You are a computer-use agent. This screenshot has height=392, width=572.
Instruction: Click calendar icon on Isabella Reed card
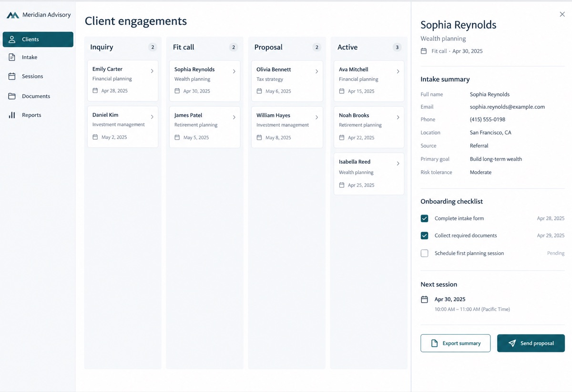(342, 185)
